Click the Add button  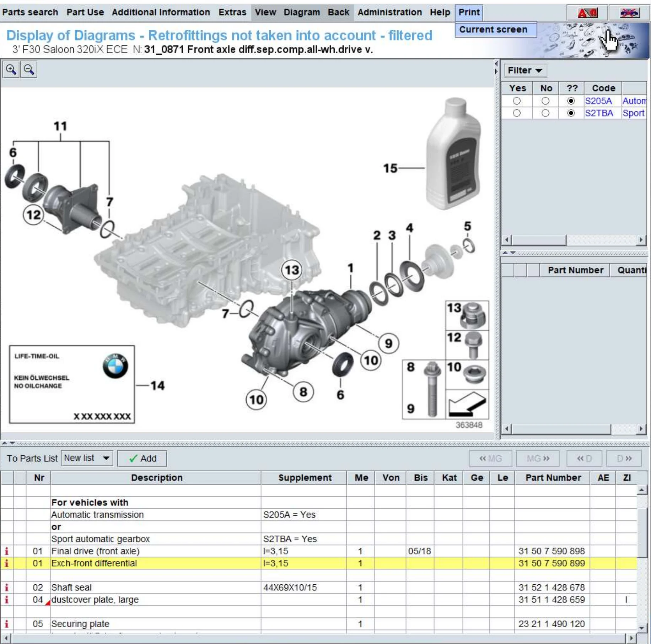[142, 458]
